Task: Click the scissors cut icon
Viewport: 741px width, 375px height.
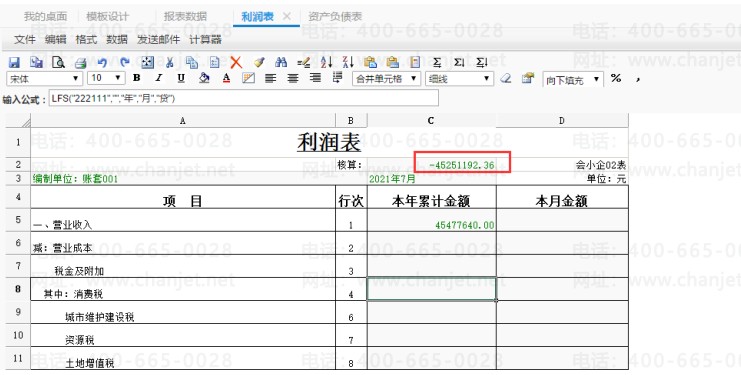Action: [170, 62]
